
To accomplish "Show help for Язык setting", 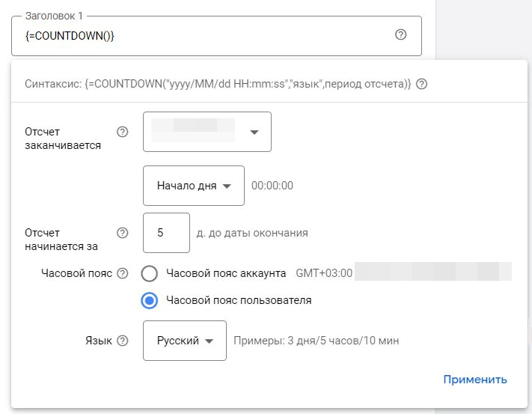I will click(123, 341).
